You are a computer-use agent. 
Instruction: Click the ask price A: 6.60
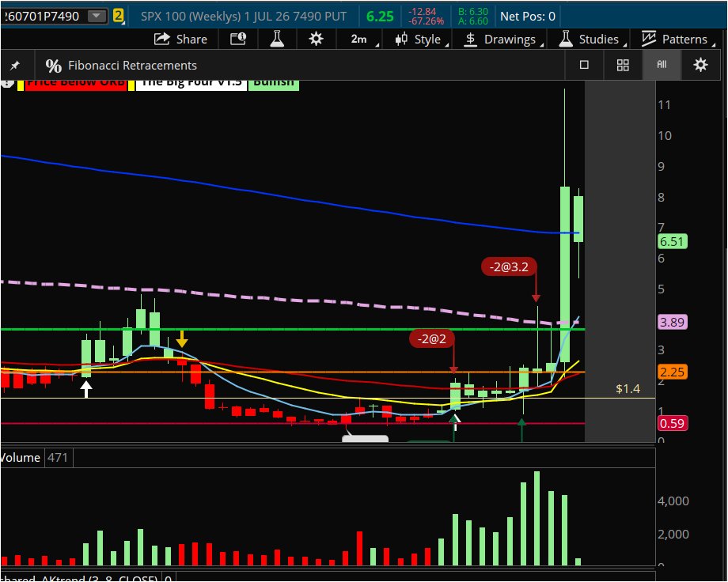click(472, 21)
